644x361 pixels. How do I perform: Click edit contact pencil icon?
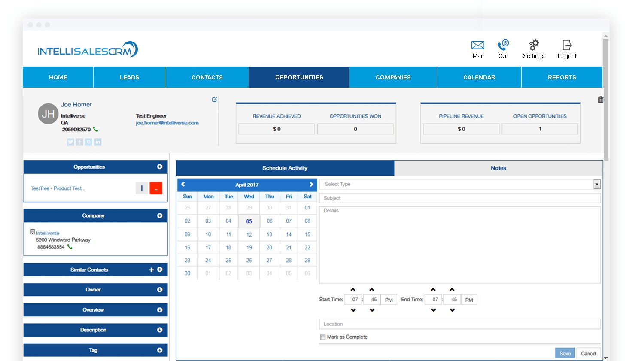pyautogui.click(x=214, y=100)
